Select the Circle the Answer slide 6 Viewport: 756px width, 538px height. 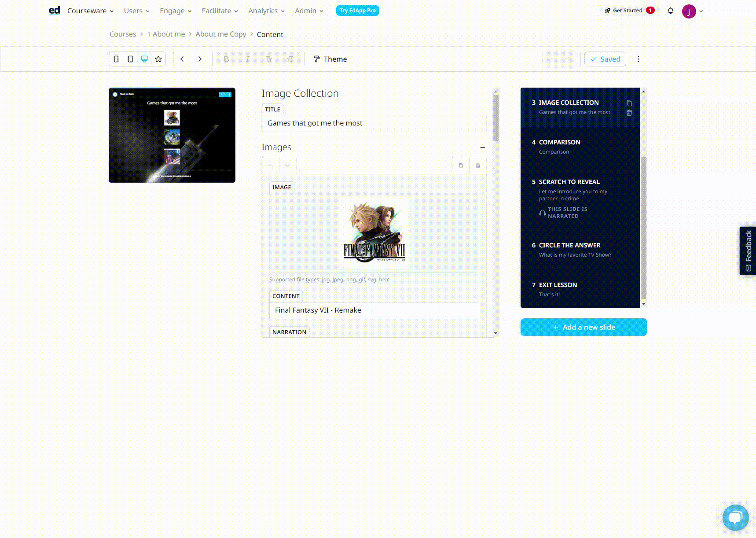[x=580, y=250]
